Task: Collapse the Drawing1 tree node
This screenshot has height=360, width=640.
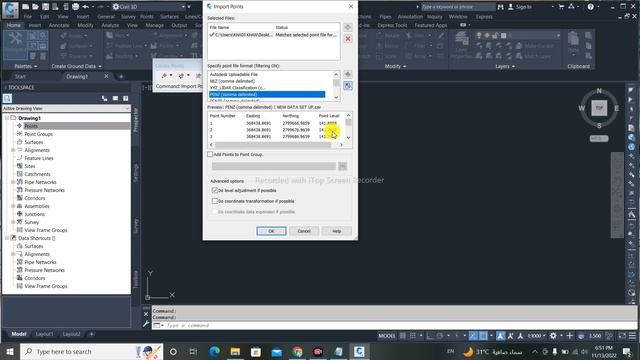Action: coord(7,118)
